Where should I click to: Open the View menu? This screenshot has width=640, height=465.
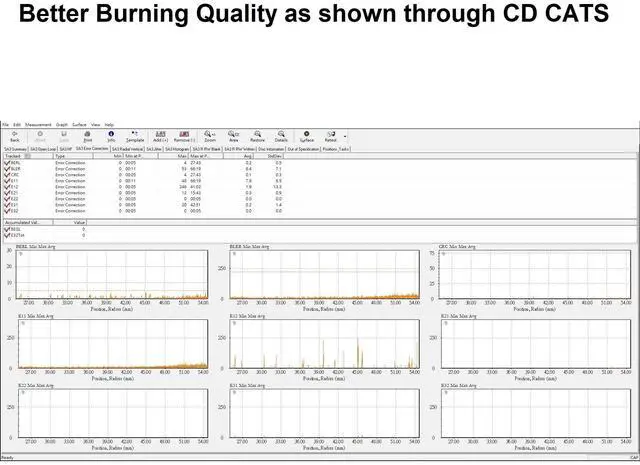96,125
